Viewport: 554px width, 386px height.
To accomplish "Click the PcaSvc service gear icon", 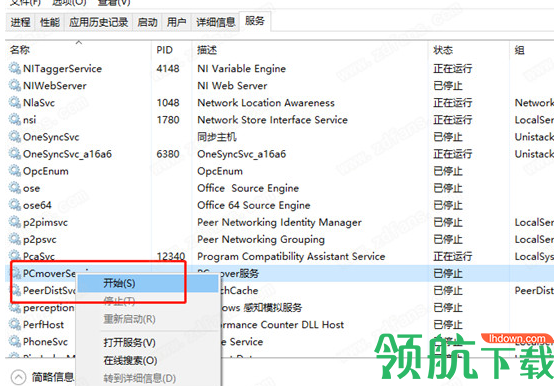I will click(14, 256).
